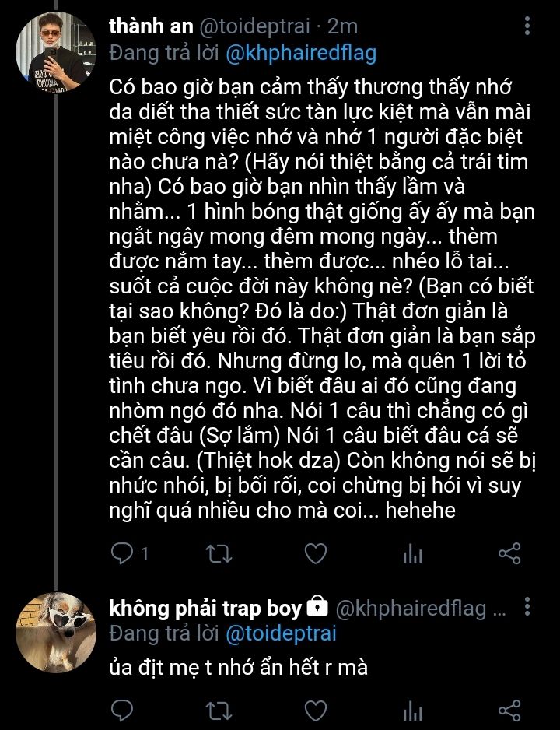Viewport: 560px width, 730px height.
Task: Like không phải trap boy's reply
Action: click(314, 710)
